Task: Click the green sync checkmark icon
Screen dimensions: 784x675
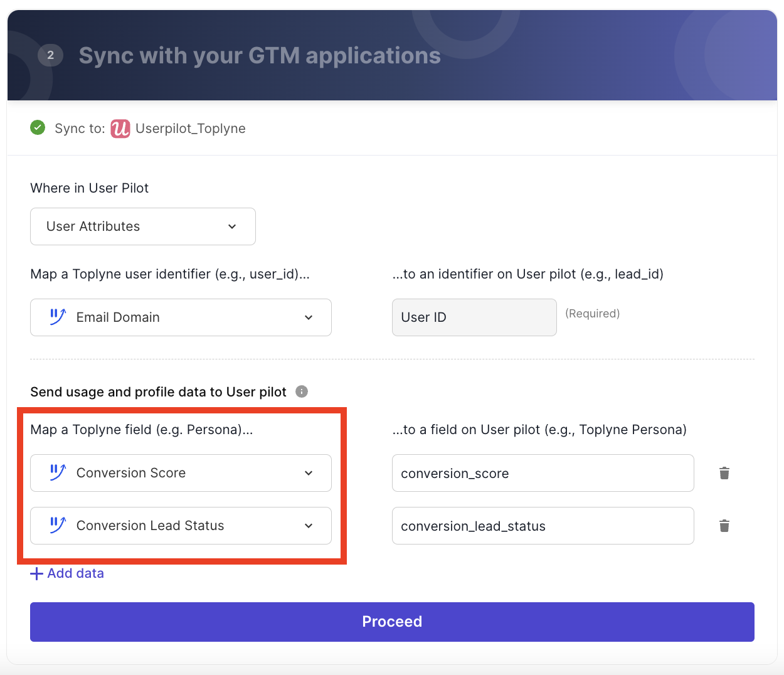Action: (x=38, y=128)
